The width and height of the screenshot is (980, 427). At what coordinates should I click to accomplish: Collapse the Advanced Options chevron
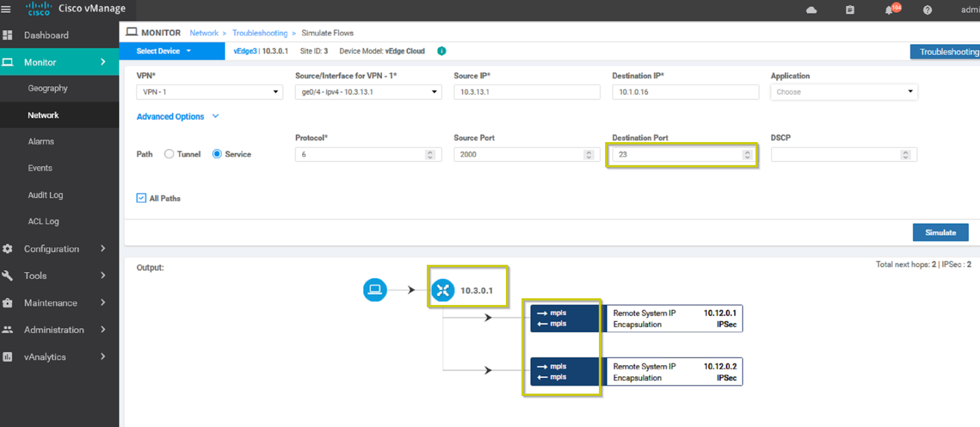coord(216,116)
